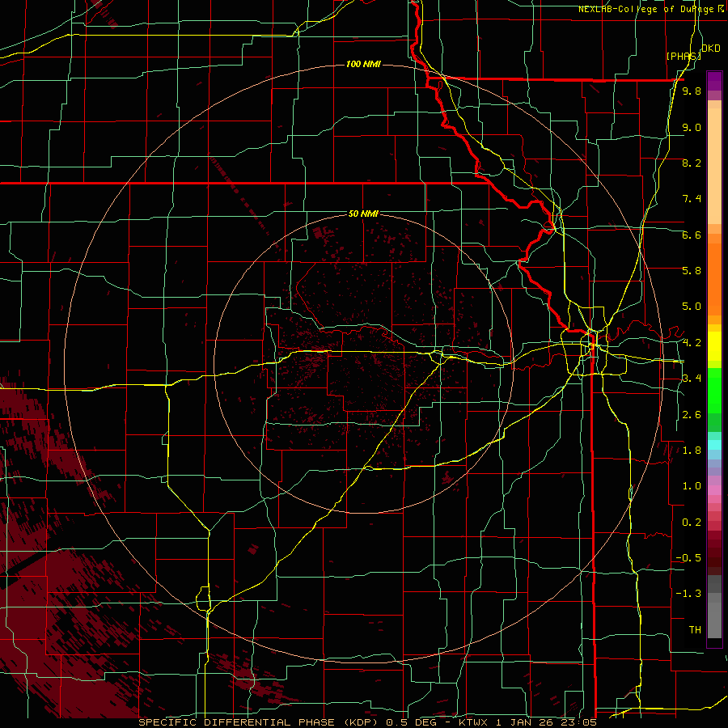
Task: Click "SPECIFIC DIFFERENTIAL PHASE" in the bottom caption
Action: point(237,722)
